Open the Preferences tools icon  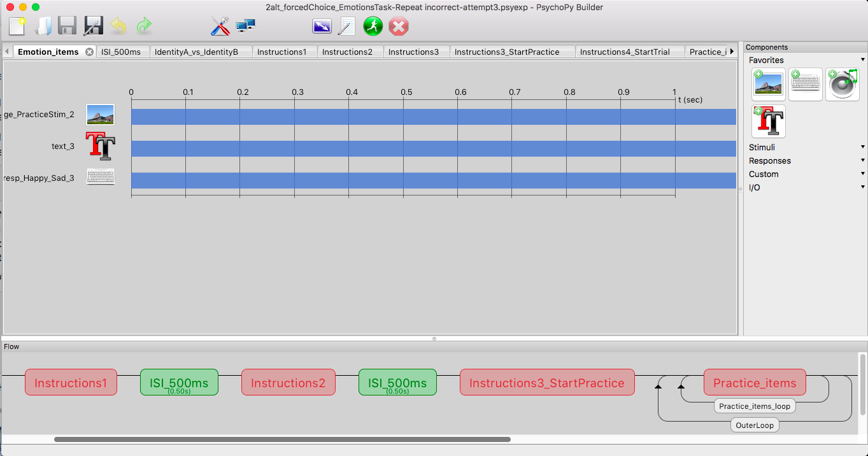coord(220,26)
